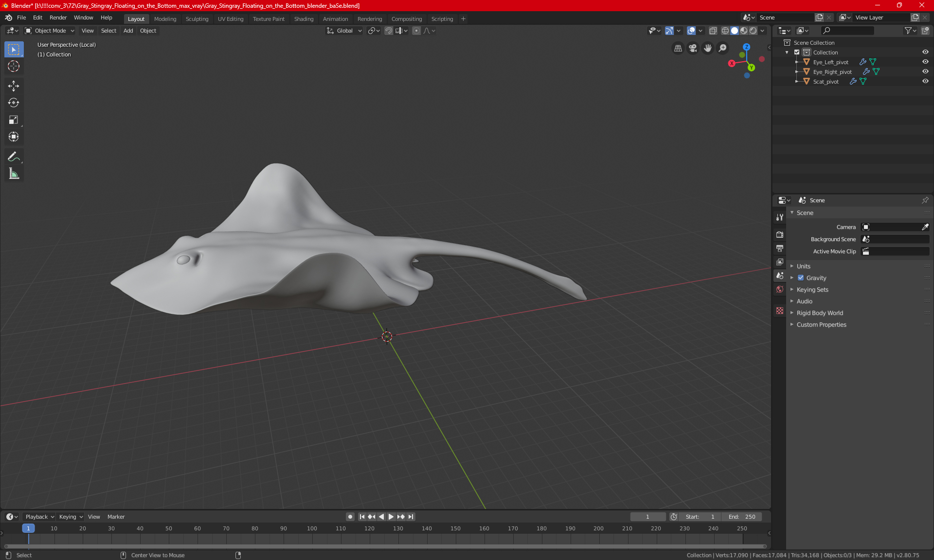Open the Tool properties tab
This screenshot has width=934, height=560.
point(780,217)
